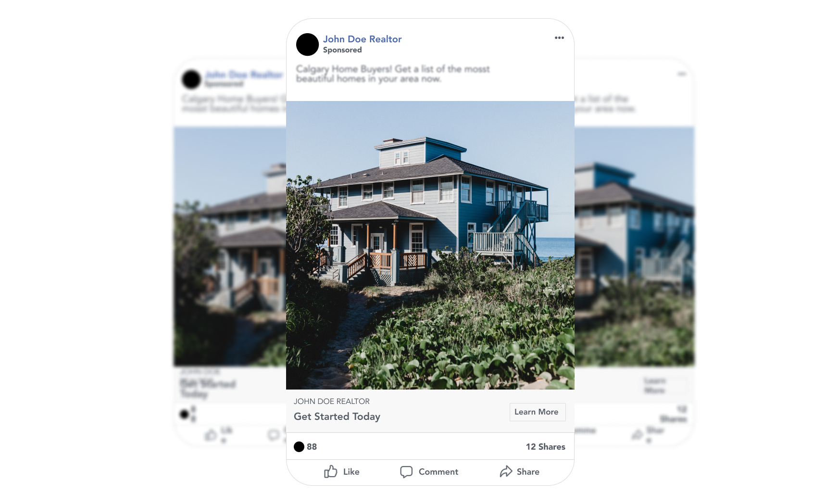Click the Like label text
Screen dimensions: 814x504
pos(351,472)
